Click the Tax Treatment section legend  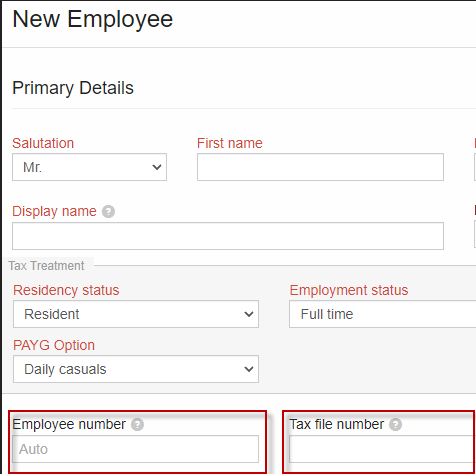pyautogui.click(x=46, y=266)
